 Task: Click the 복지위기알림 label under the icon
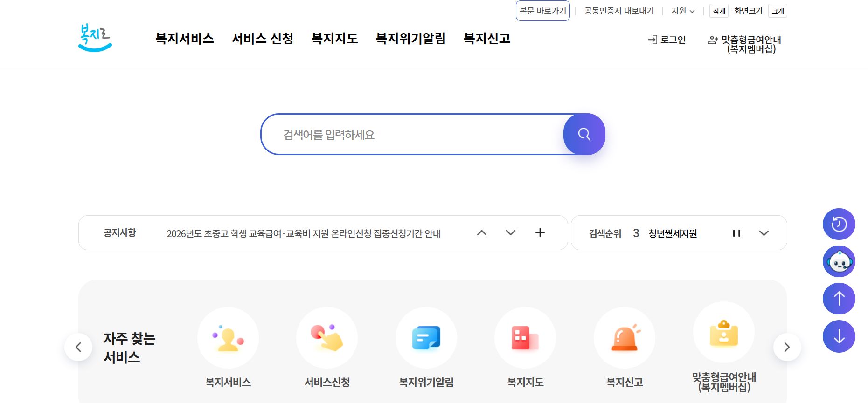point(426,382)
